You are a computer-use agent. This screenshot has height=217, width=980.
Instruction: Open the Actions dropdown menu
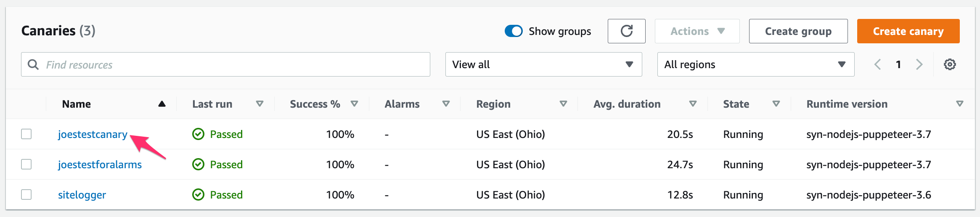pyautogui.click(x=697, y=31)
